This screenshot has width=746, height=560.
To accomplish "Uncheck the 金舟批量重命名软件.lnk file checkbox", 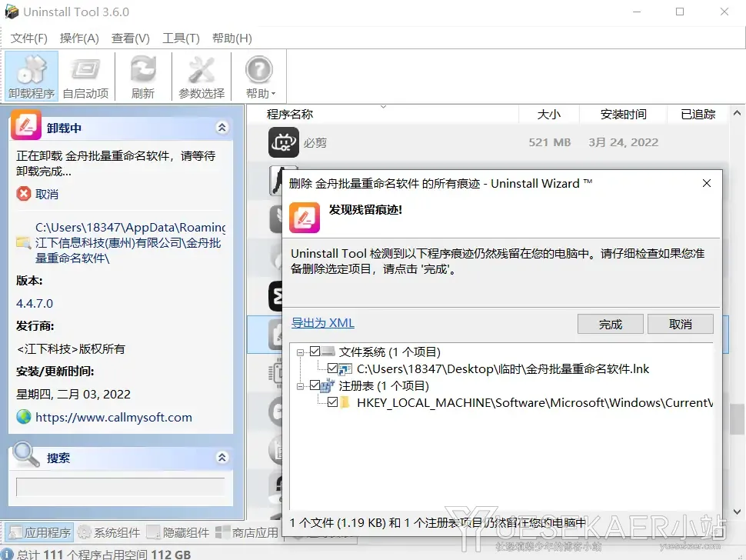I will pyautogui.click(x=332, y=368).
